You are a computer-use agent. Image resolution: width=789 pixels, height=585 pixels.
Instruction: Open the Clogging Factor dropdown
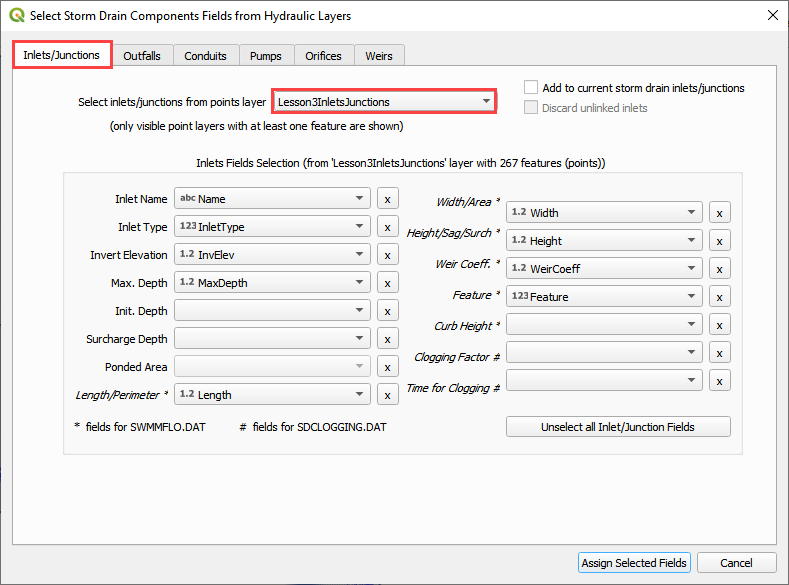pos(604,353)
